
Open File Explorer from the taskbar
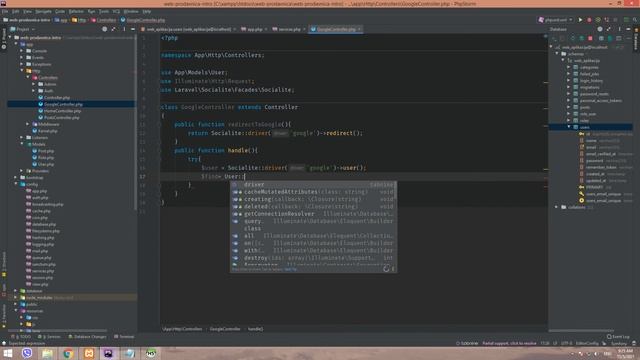[48, 353]
